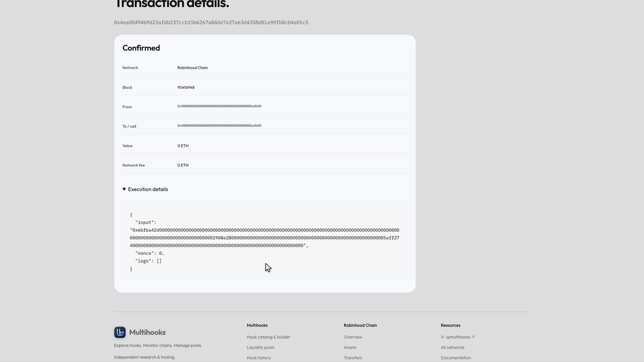Click the Multihooks logo icon in footer
Screen dimensions: 644x362
pyautogui.click(x=120, y=333)
